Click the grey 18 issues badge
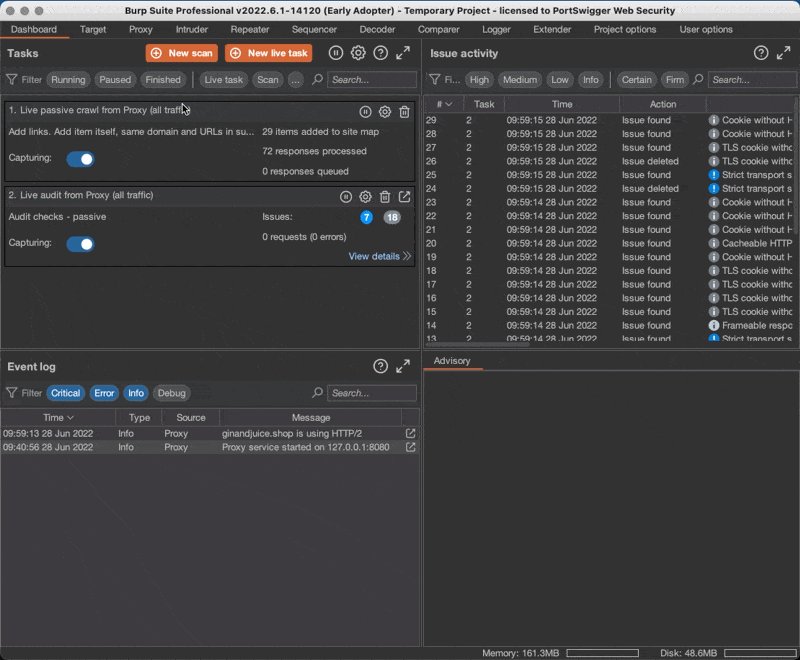 click(x=392, y=217)
